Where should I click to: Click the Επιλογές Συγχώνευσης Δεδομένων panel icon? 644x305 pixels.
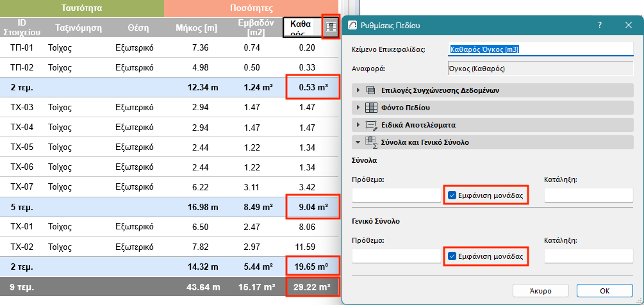click(x=370, y=90)
